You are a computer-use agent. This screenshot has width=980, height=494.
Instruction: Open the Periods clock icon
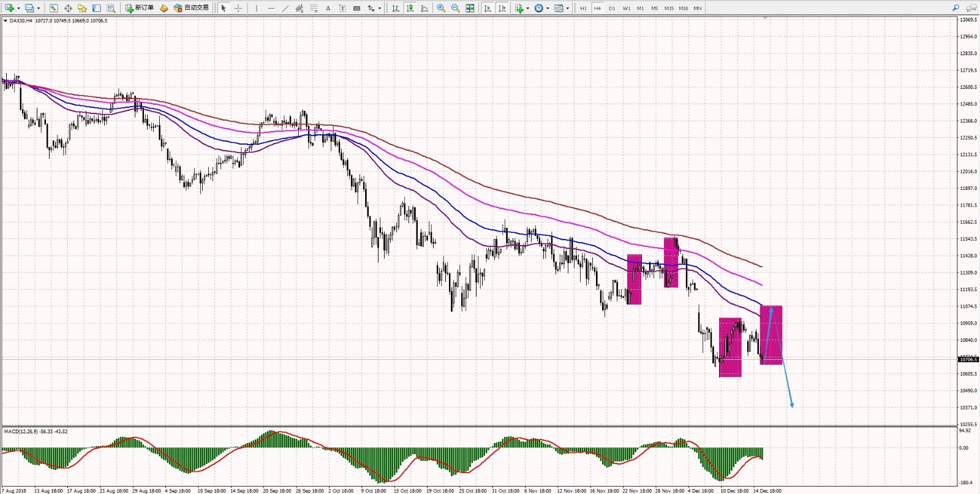coord(539,8)
